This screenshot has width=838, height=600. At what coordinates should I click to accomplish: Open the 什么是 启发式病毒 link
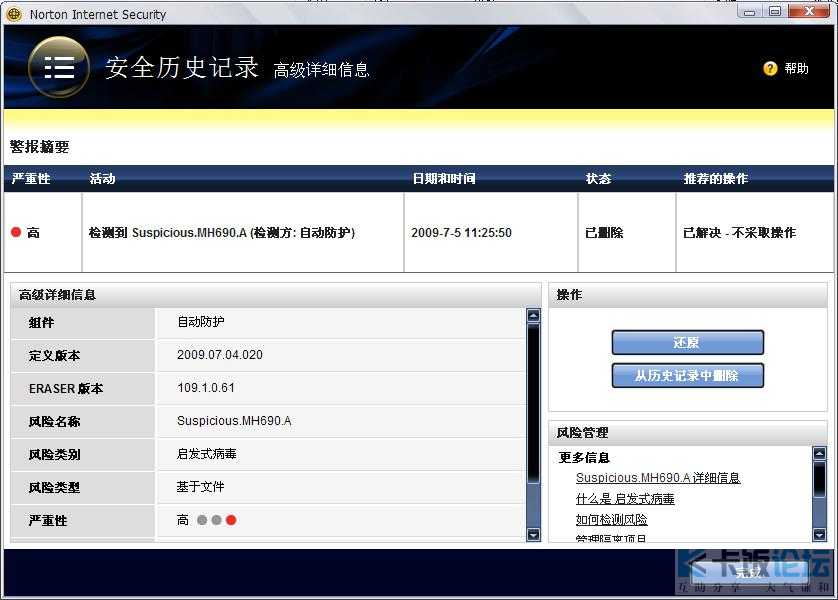(625, 499)
